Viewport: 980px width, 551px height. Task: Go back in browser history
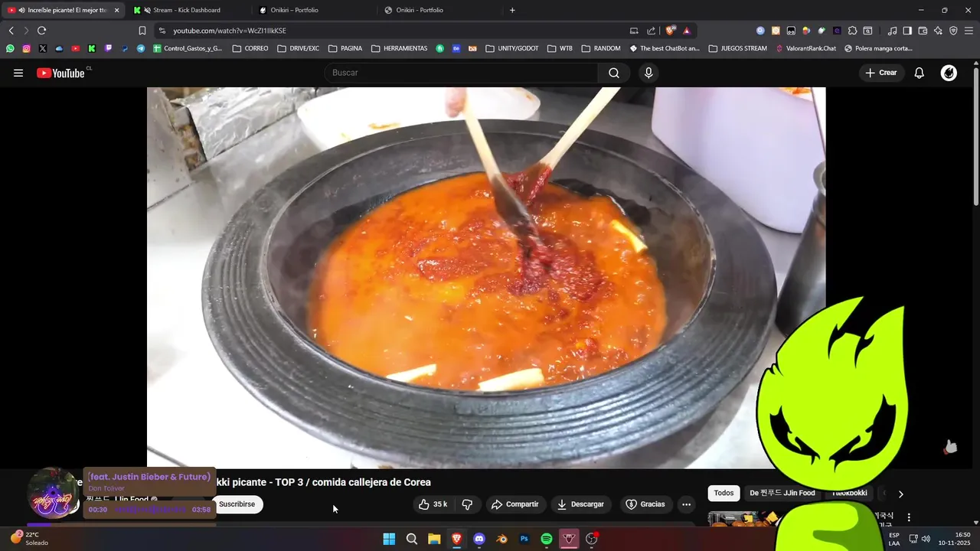[x=11, y=31]
